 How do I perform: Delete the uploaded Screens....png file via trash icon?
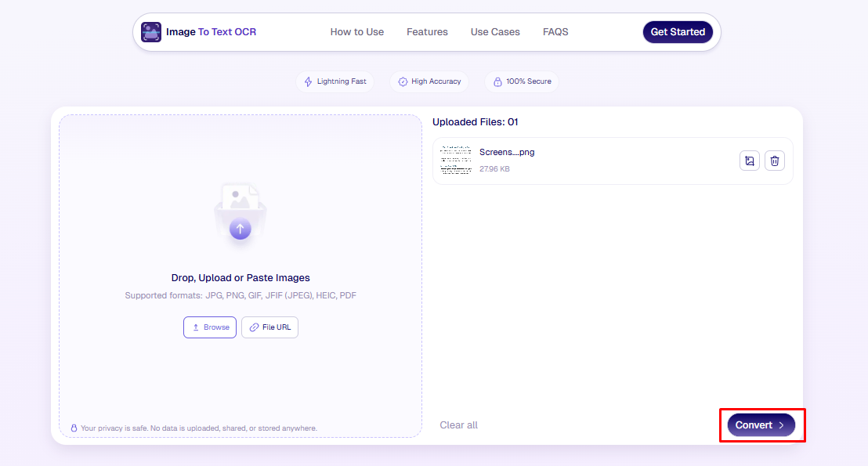[775, 161]
